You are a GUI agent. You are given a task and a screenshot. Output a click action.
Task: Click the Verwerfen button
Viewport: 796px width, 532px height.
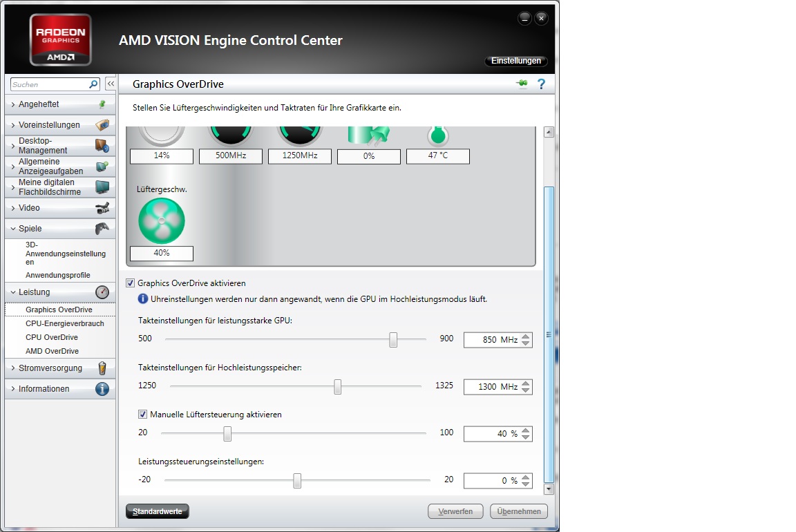point(455,511)
